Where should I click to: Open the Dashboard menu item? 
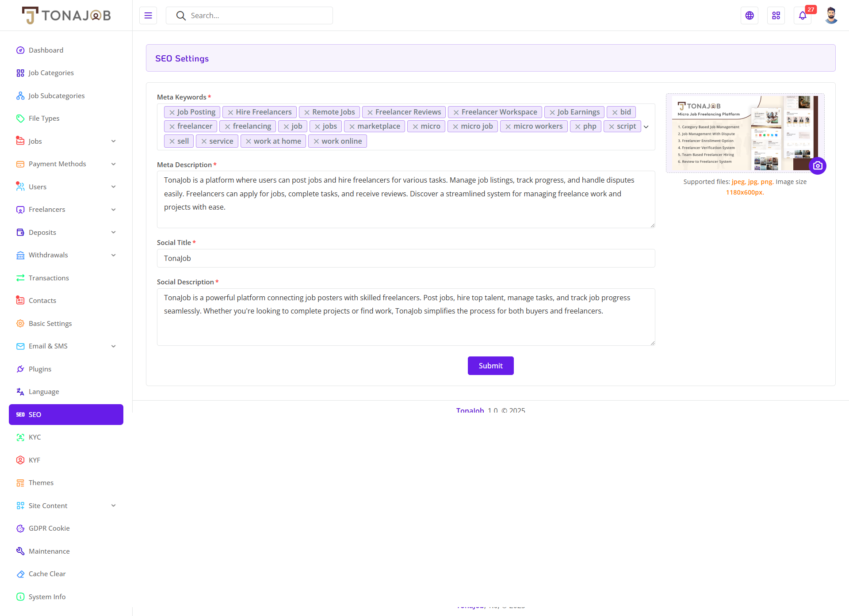[x=46, y=50]
